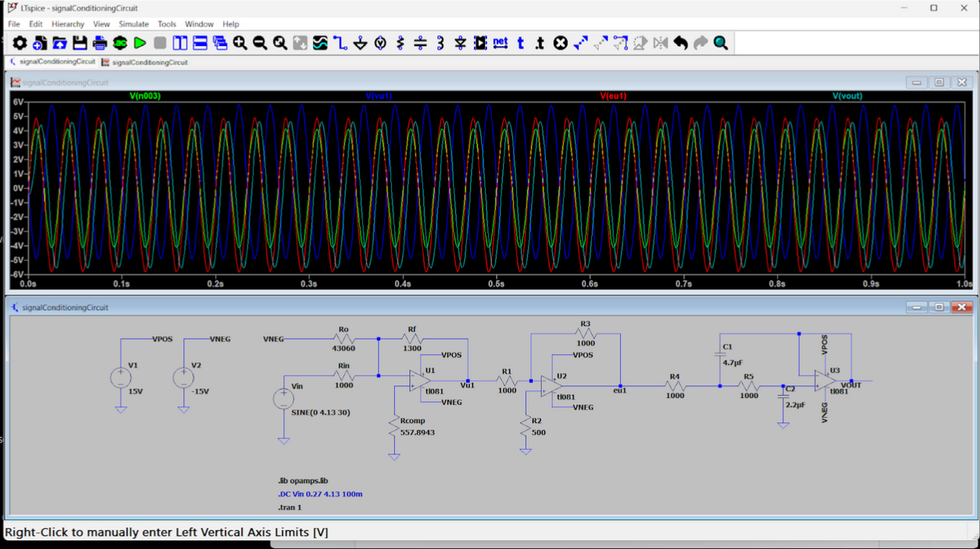Switch to the schematic signalConditioningCircuit tab

[52, 62]
